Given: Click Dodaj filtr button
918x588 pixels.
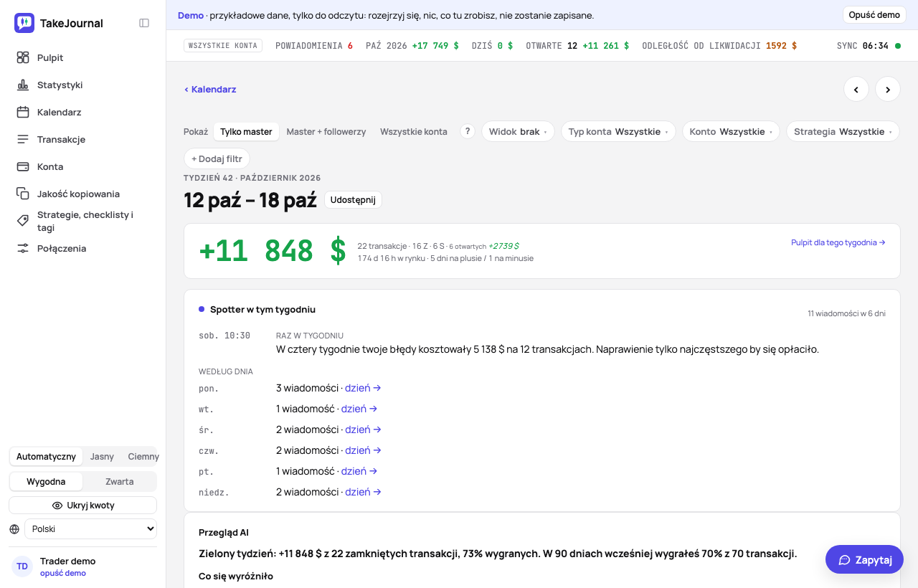Looking at the screenshot, I should pos(217,158).
